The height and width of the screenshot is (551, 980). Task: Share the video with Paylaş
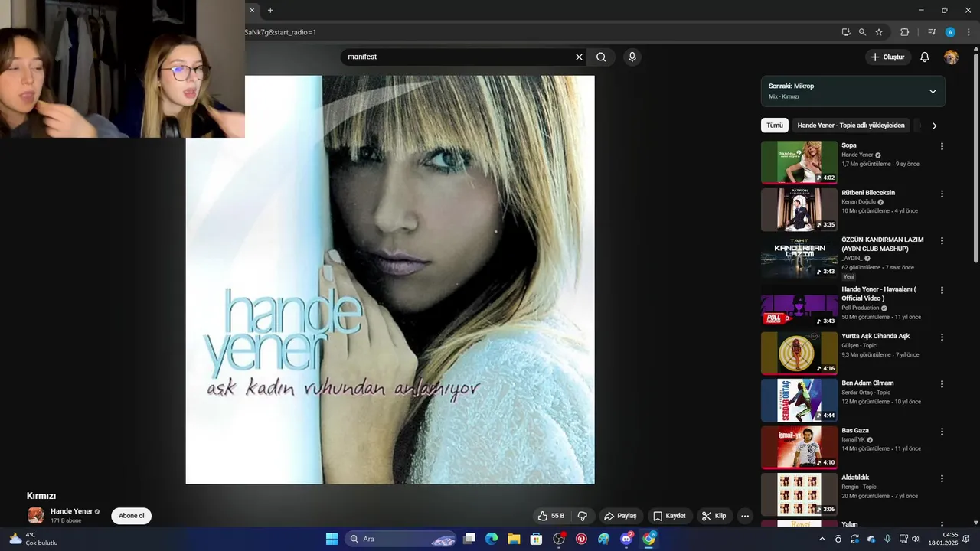point(620,516)
